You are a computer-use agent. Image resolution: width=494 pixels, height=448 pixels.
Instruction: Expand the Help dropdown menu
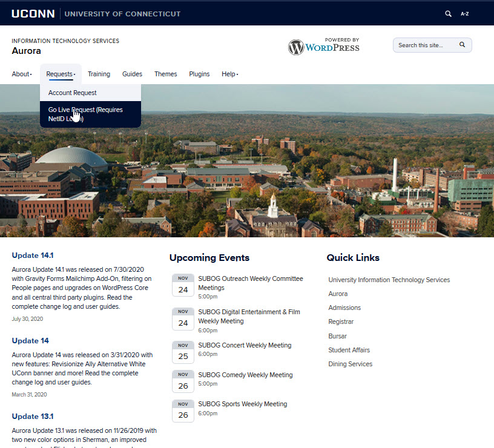[x=229, y=74]
